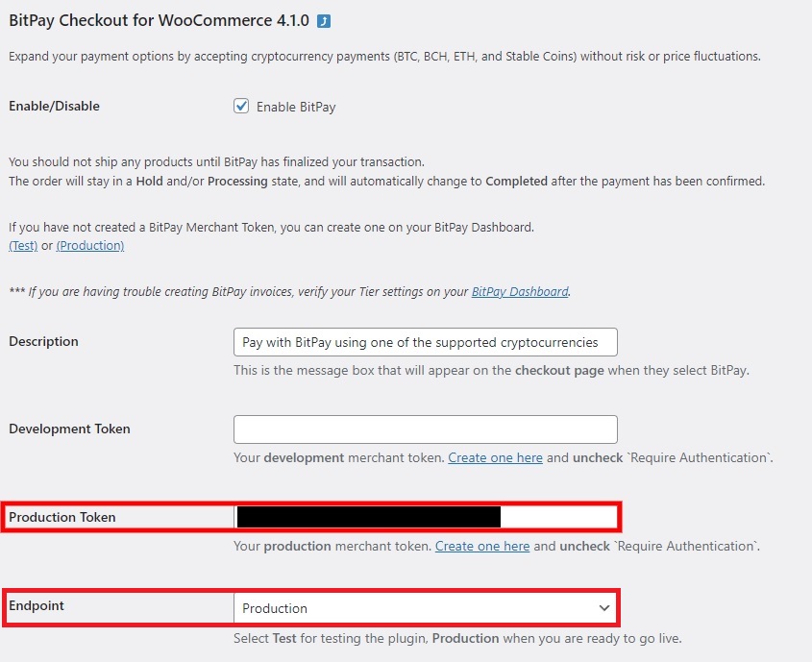The width and height of the screenshot is (812, 662).
Task: Open the (Production) dashboard link
Action: [x=90, y=245]
